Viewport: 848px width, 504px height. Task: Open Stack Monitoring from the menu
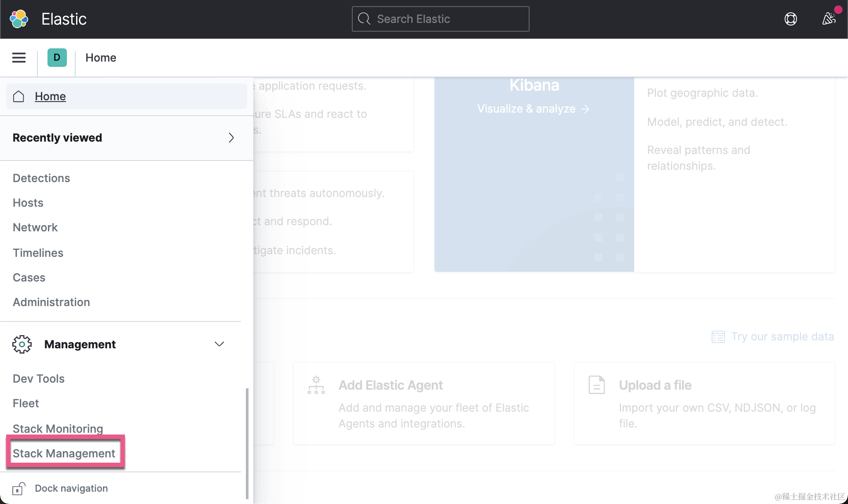[58, 428]
